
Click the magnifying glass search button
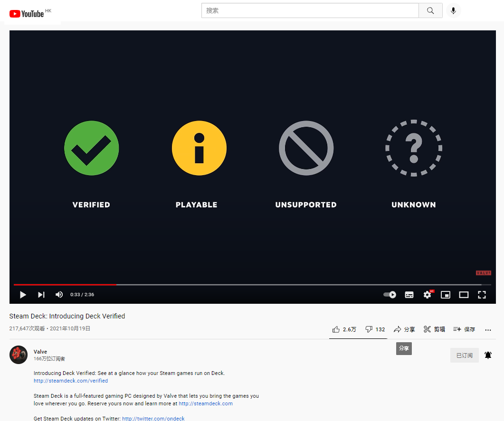point(430,10)
